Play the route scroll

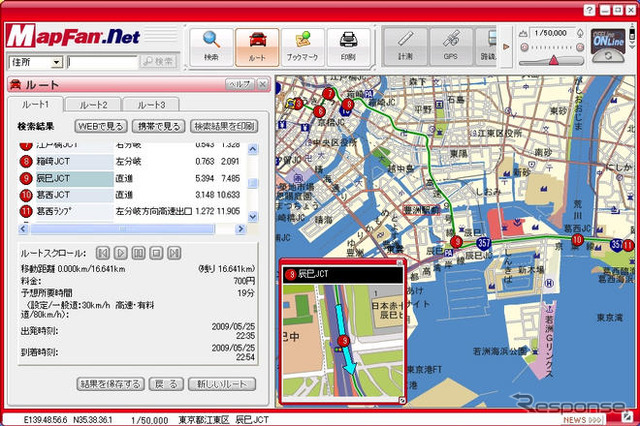tap(120, 253)
